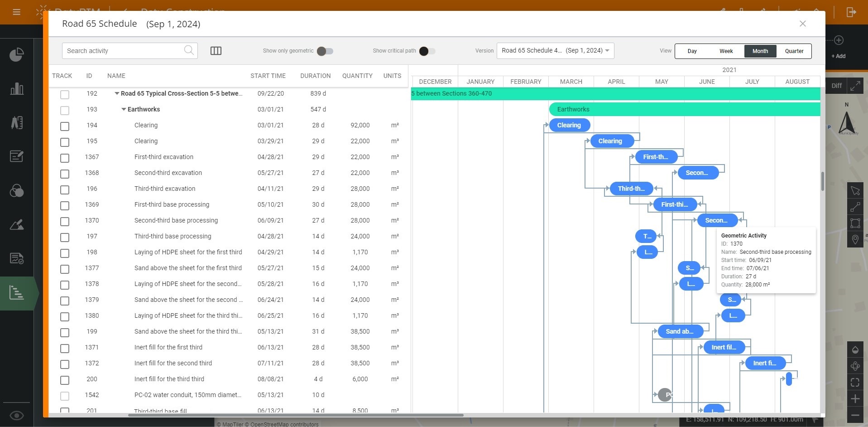Click the 3D orbit map icon
This screenshot has height=427, width=868.
[x=855, y=366]
